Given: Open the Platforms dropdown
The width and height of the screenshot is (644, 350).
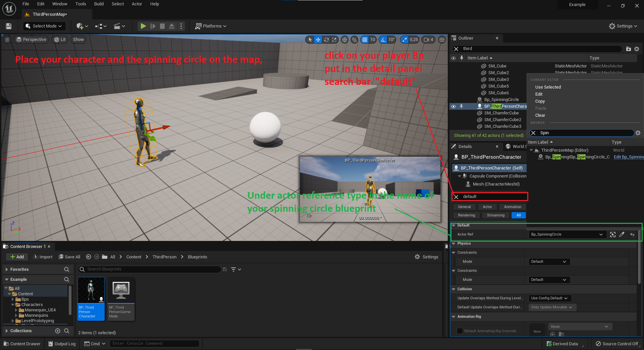Looking at the screenshot, I should point(211,26).
